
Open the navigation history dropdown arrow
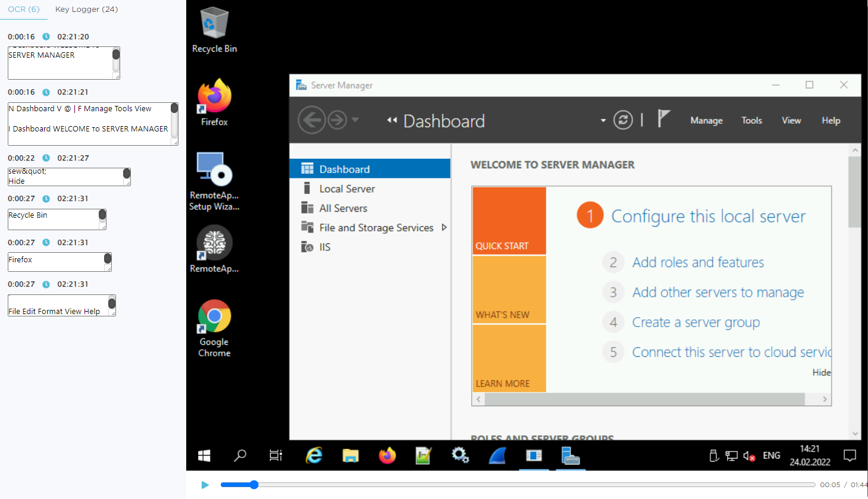(355, 120)
